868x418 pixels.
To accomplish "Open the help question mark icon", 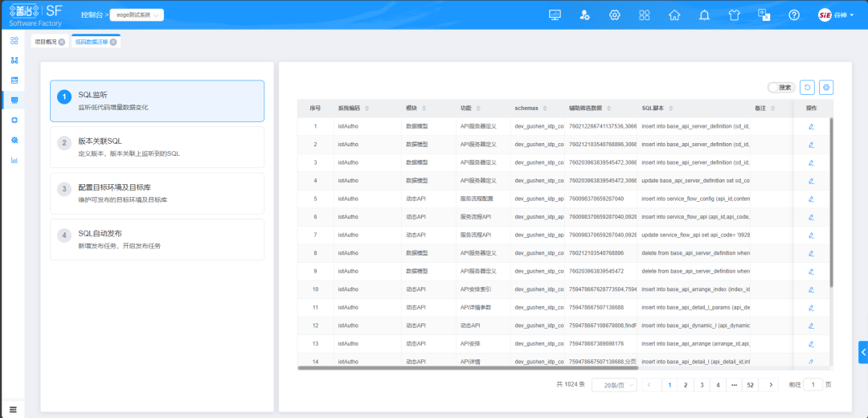I will [x=794, y=15].
